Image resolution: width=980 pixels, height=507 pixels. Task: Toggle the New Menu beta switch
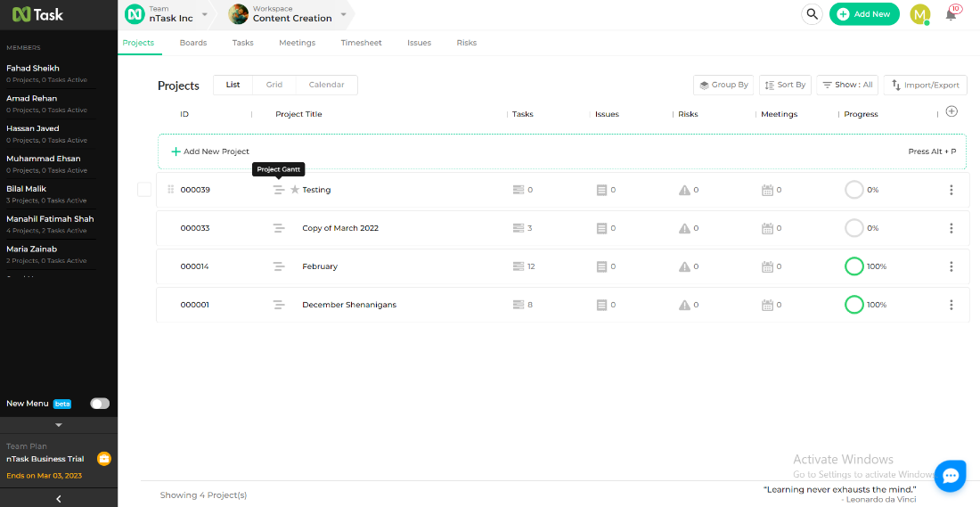click(x=100, y=404)
